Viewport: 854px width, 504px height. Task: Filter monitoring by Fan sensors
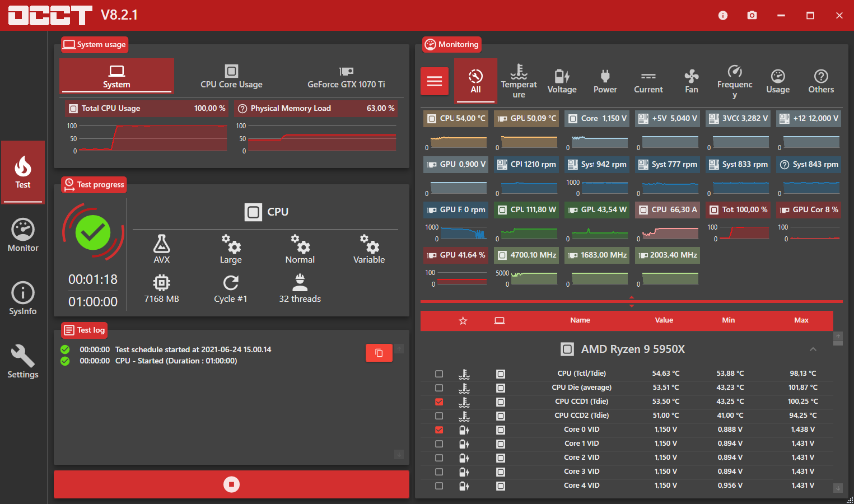coord(692,82)
